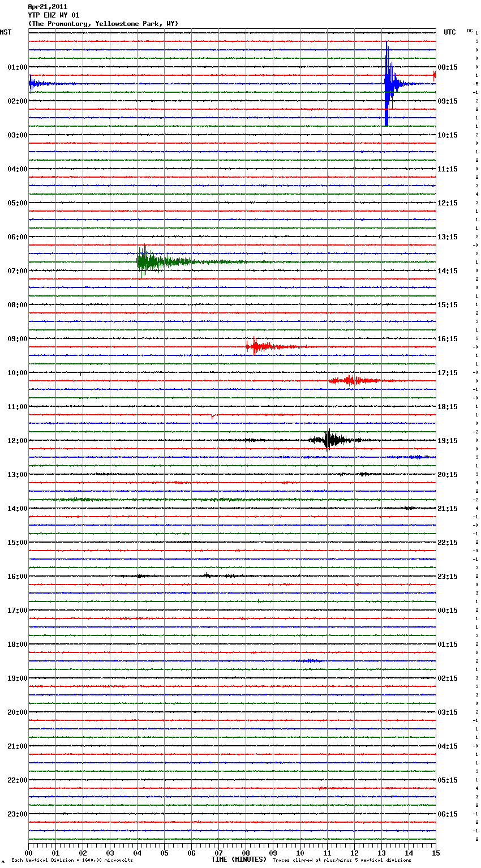Click the x-axis minute label 15
The image size is (481, 868).
click(436, 853)
